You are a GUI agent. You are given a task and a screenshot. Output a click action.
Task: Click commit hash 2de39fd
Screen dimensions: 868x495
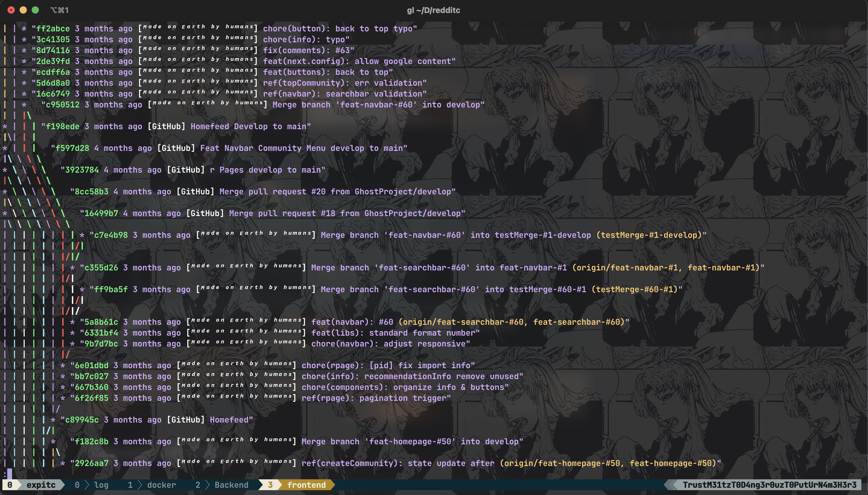tap(53, 61)
